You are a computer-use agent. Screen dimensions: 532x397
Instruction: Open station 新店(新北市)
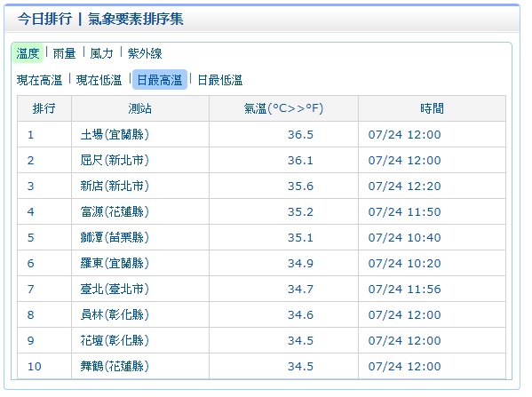click(x=115, y=186)
